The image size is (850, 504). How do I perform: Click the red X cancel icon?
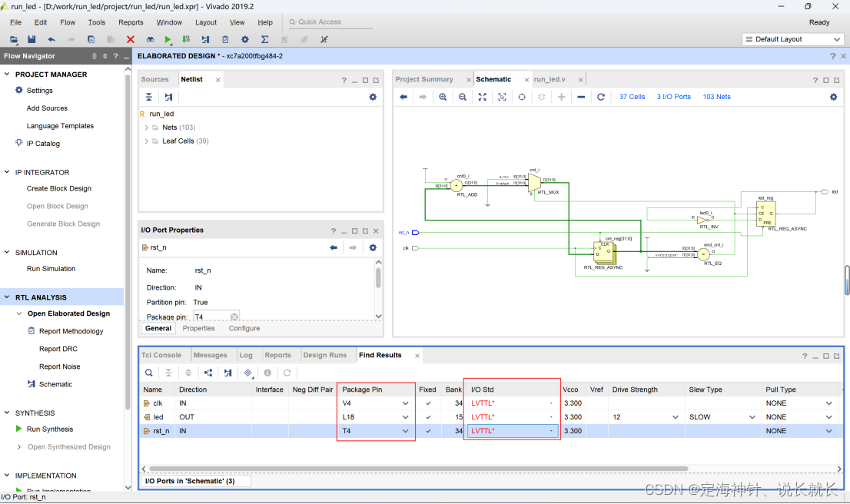coord(130,39)
